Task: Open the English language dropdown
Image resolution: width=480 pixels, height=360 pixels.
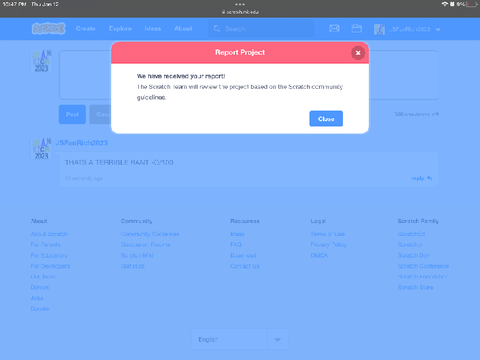Action: [x=240, y=339]
